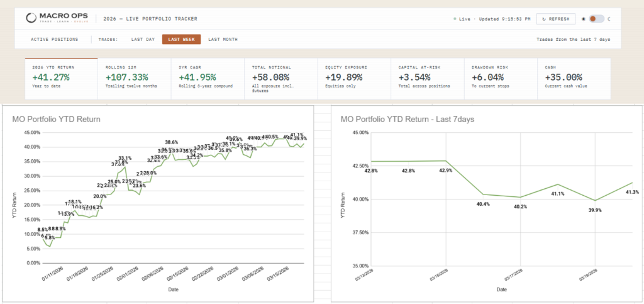
Task: Click the 5YR CAGR stat card
Action: tap(208, 79)
